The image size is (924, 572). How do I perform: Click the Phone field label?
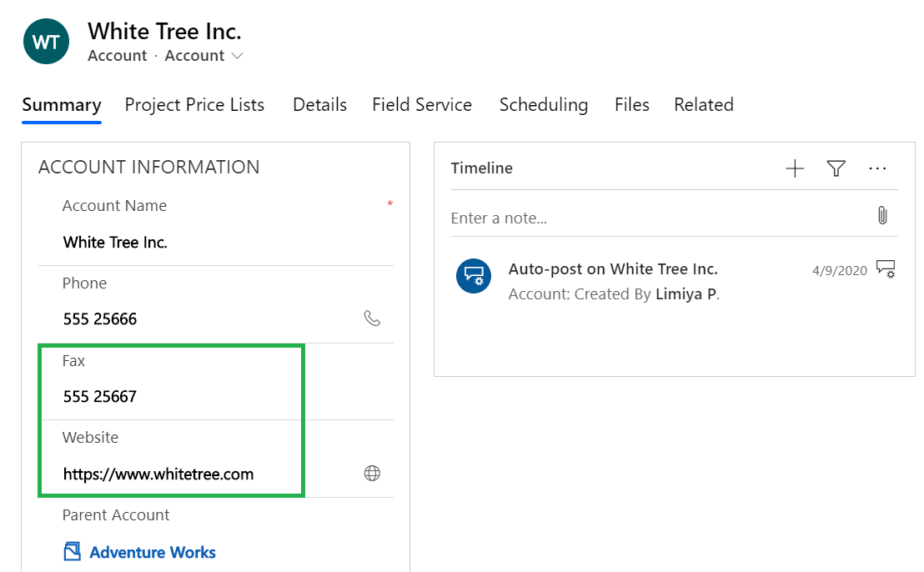click(85, 283)
